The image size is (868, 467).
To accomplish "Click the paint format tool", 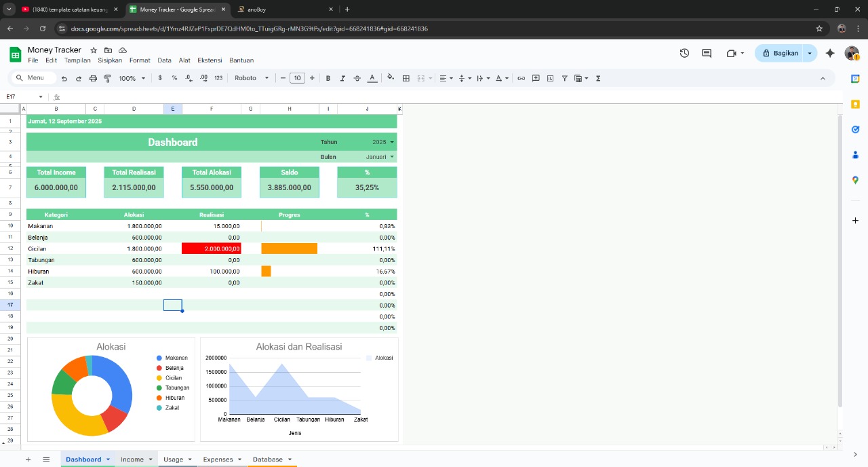I will (x=107, y=78).
